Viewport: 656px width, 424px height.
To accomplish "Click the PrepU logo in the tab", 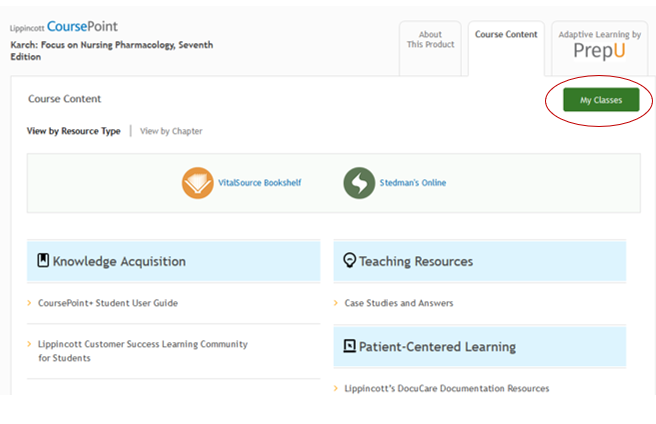I will coord(600,50).
